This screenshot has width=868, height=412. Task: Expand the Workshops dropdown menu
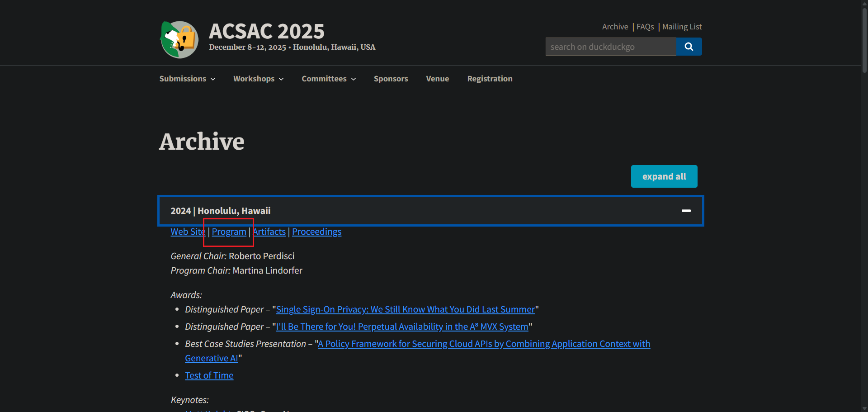pyautogui.click(x=258, y=79)
